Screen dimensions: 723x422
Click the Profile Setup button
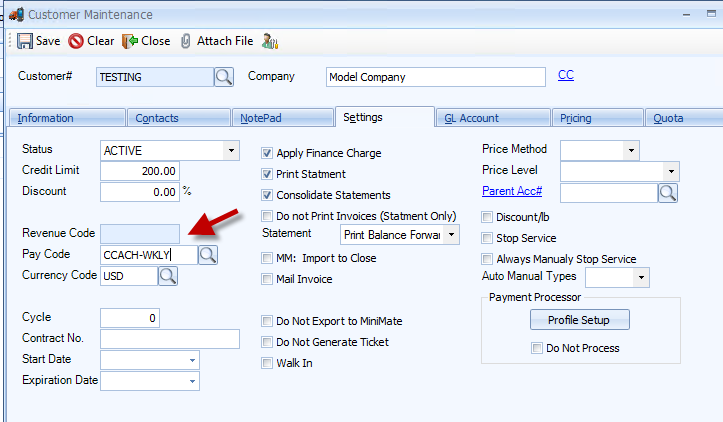tap(580, 320)
